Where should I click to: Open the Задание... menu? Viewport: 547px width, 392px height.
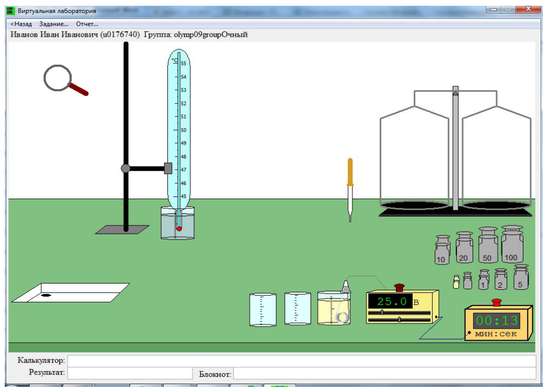pyautogui.click(x=53, y=24)
